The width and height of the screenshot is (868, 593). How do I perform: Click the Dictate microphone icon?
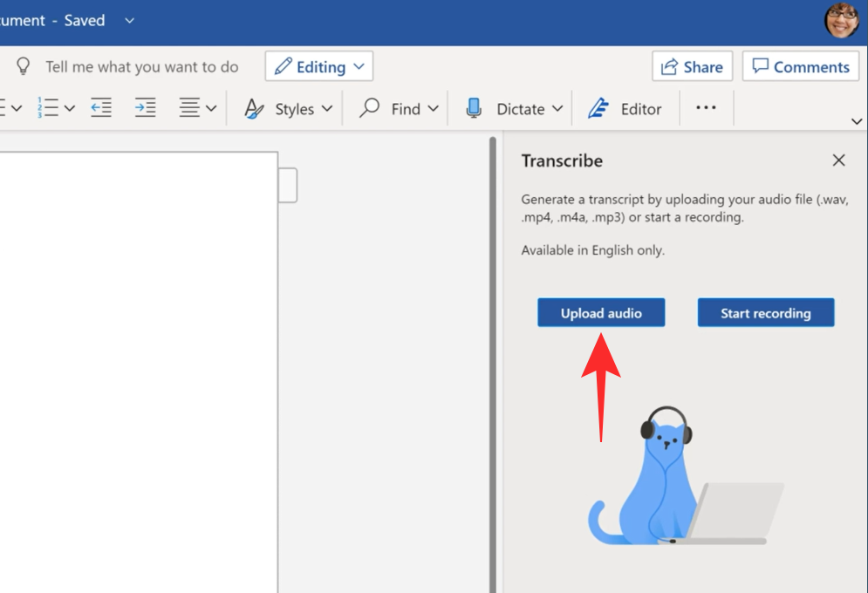(474, 108)
